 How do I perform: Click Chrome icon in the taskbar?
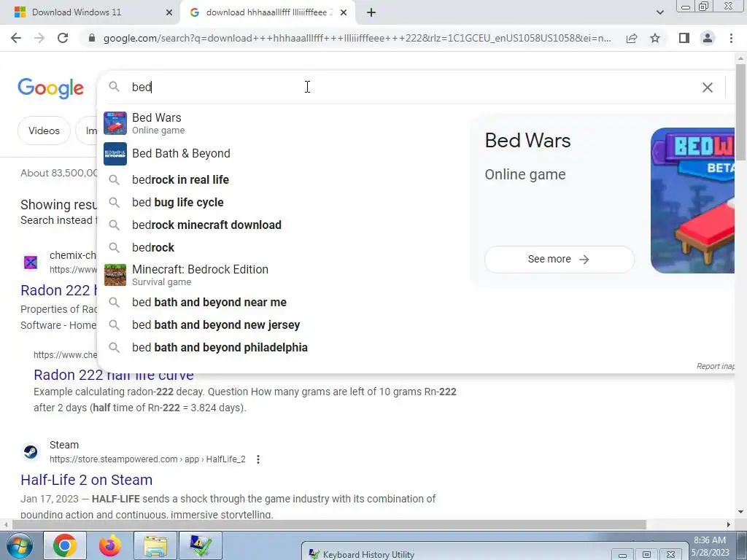tap(65, 545)
